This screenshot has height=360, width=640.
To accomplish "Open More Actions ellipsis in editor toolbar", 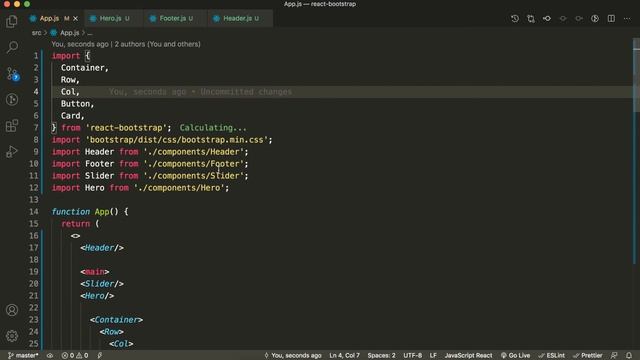I will tap(627, 19).
